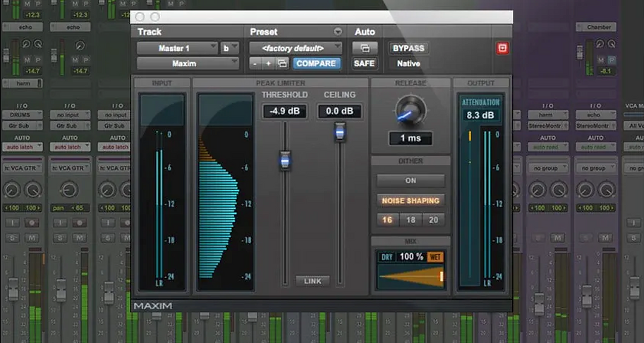Toggle the COMPARE button

(x=316, y=64)
